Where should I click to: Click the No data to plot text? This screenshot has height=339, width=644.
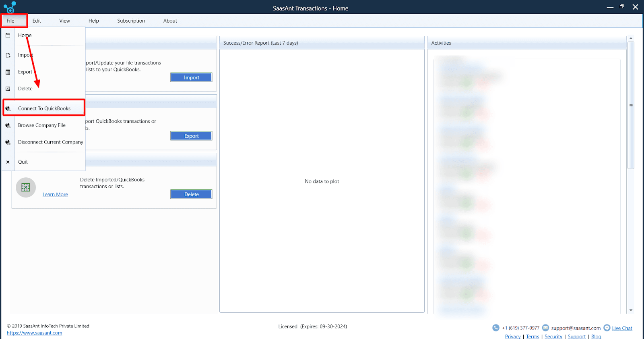pyautogui.click(x=322, y=181)
